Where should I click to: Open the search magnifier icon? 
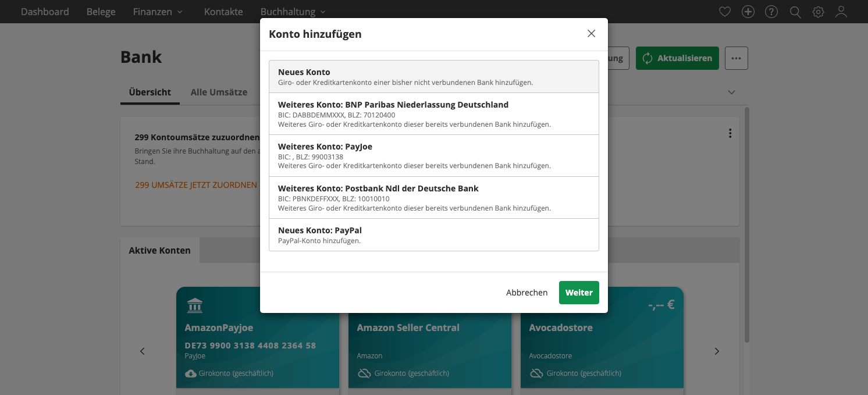tap(795, 12)
